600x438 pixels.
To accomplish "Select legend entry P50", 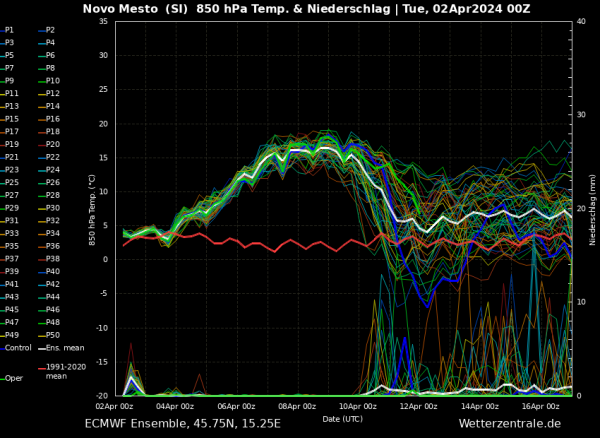I will (x=49, y=335).
